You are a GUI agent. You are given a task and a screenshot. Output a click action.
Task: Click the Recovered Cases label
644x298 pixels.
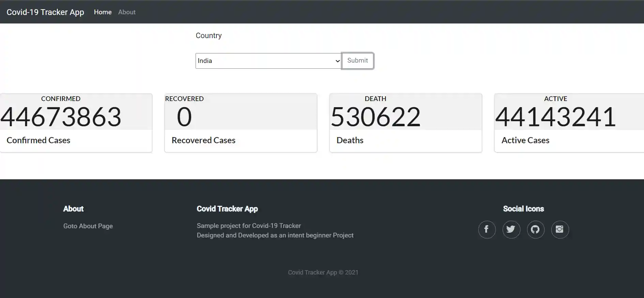[x=203, y=140]
